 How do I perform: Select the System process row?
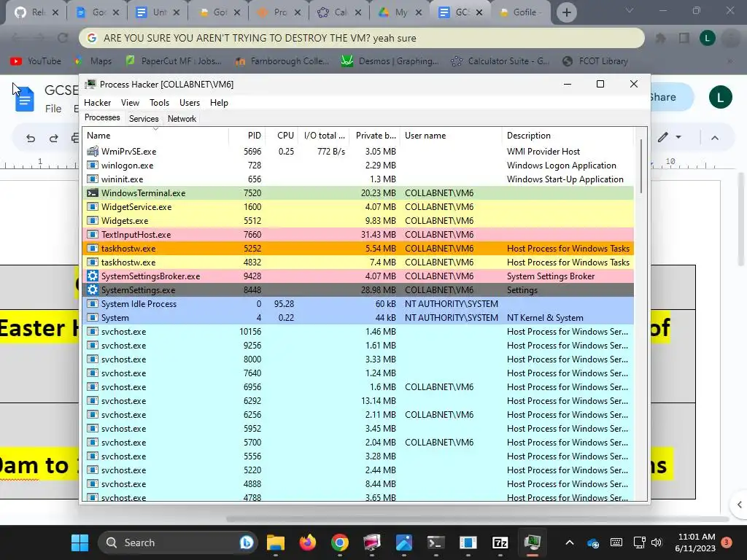click(x=358, y=318)
